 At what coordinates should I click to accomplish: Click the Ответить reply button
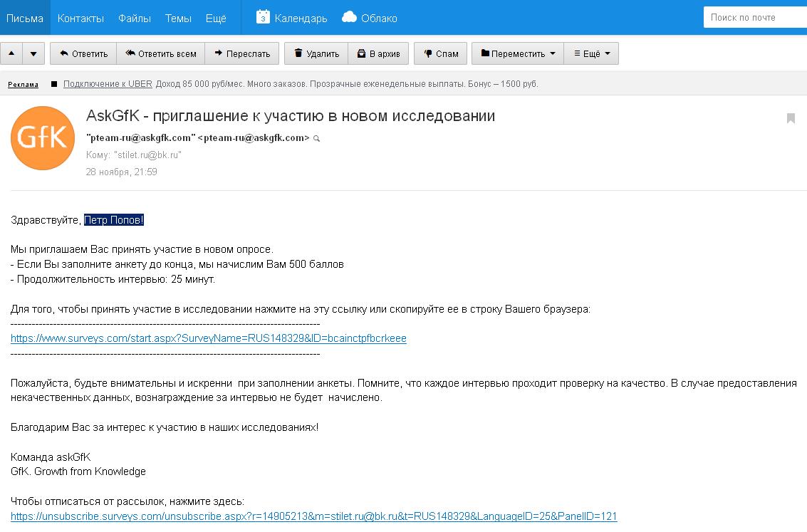(83, 53)
